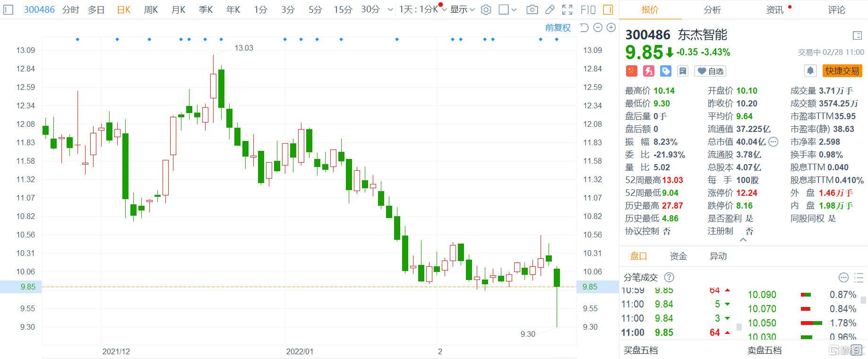Click the price alert bell icon
Image resolution: width=868 pixels, height=359 pixels.
click(x=810, y=71)
